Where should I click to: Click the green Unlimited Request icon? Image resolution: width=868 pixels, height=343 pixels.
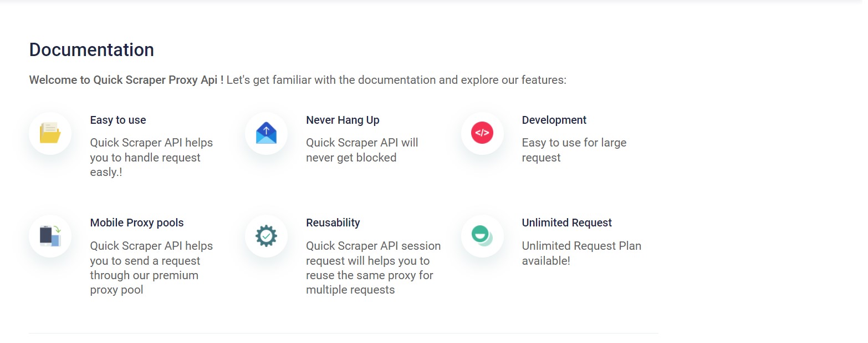click(x=482, y=236)
